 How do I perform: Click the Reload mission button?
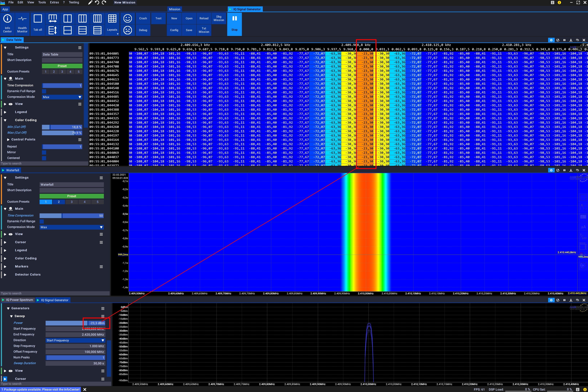click(x=204, y=18)
